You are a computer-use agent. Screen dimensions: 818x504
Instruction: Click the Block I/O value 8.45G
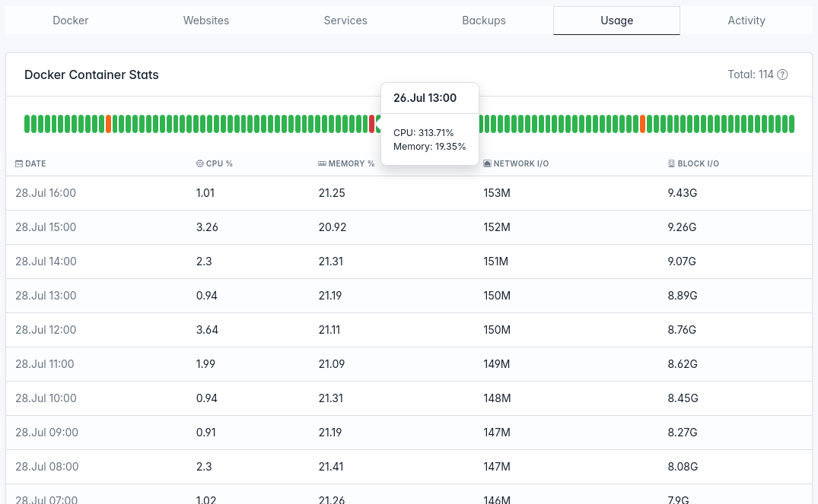tap(683, 398)
